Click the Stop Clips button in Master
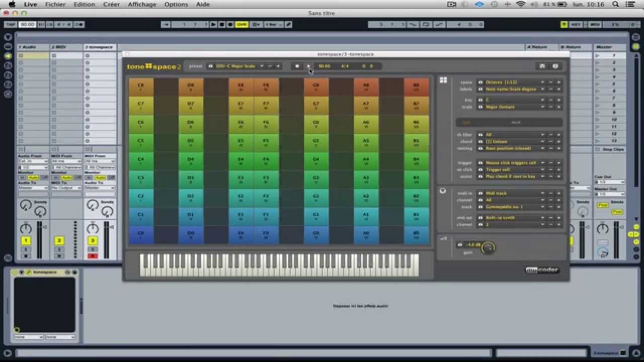 tap(610, 149)
